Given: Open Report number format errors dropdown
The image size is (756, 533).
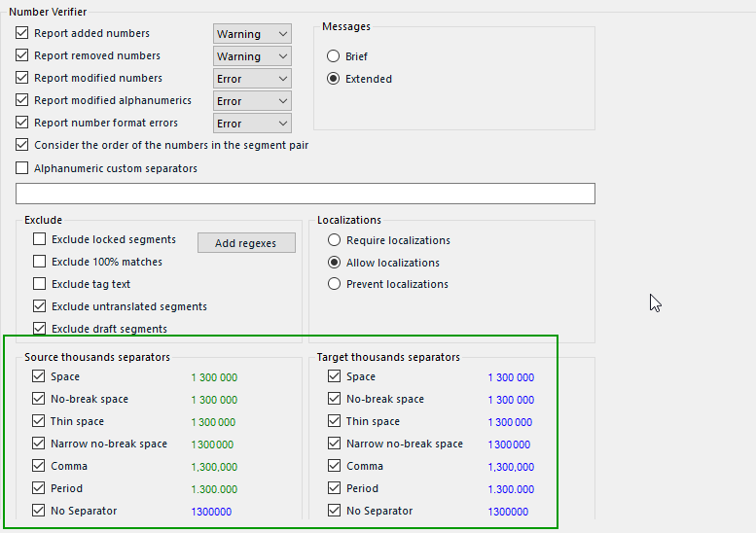Looking at the screenshot, I should point(252,124).
